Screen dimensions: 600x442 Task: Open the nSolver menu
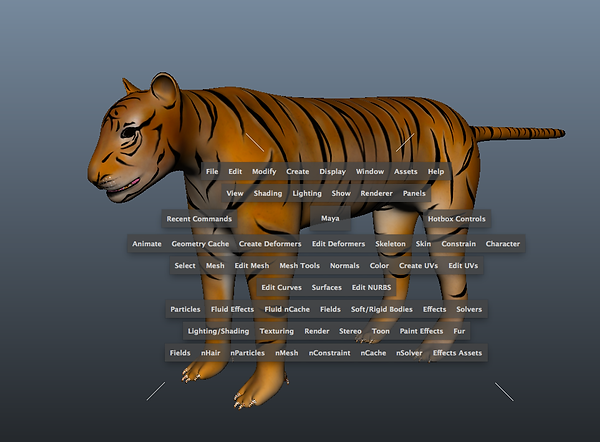pos(409,353)
